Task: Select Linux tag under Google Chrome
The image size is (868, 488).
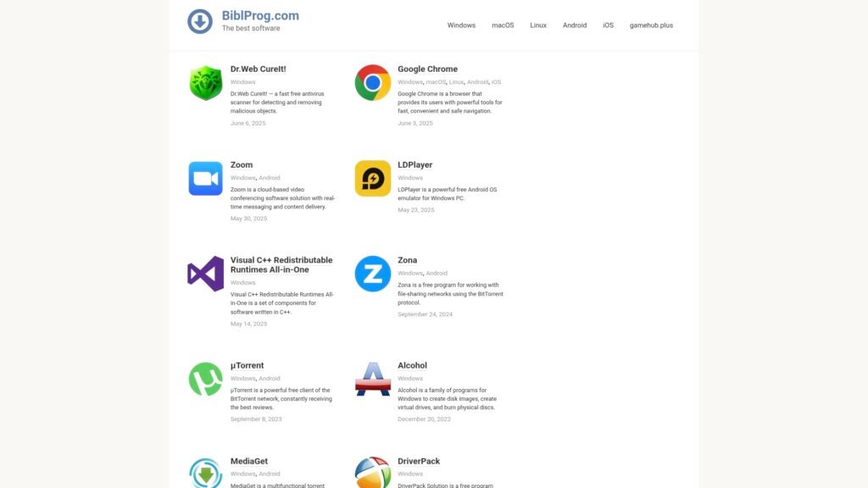Action: click(x=456, y=82)
